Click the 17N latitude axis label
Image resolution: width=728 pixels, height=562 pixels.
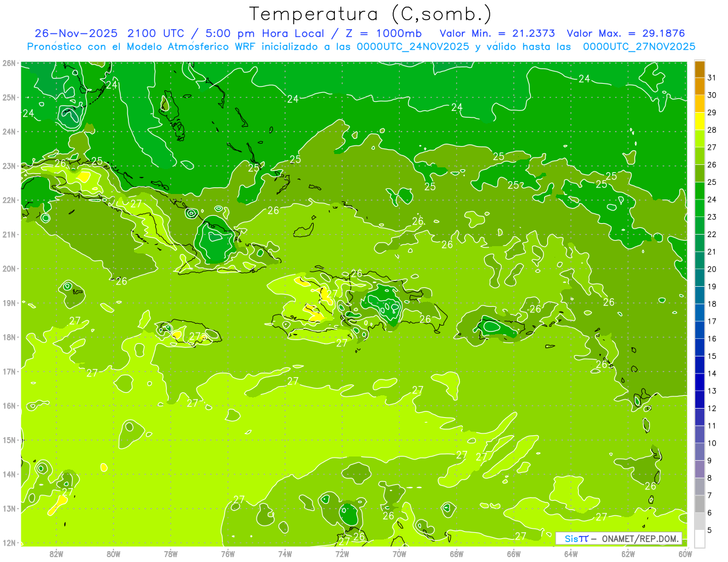[x=9, y=371]
